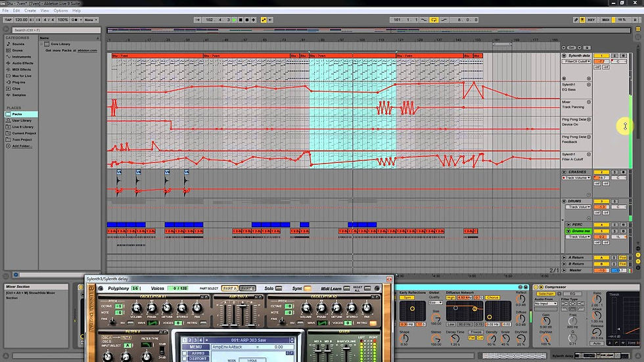
Task: Toggle the yellow Automation Arm button
Action: (x=264, y=20)
